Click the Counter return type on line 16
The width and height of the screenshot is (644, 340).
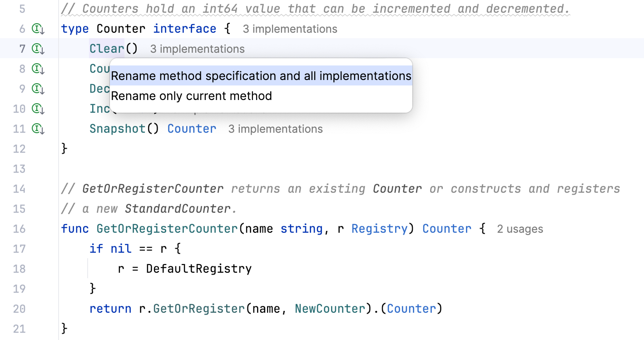coord(446,229)
